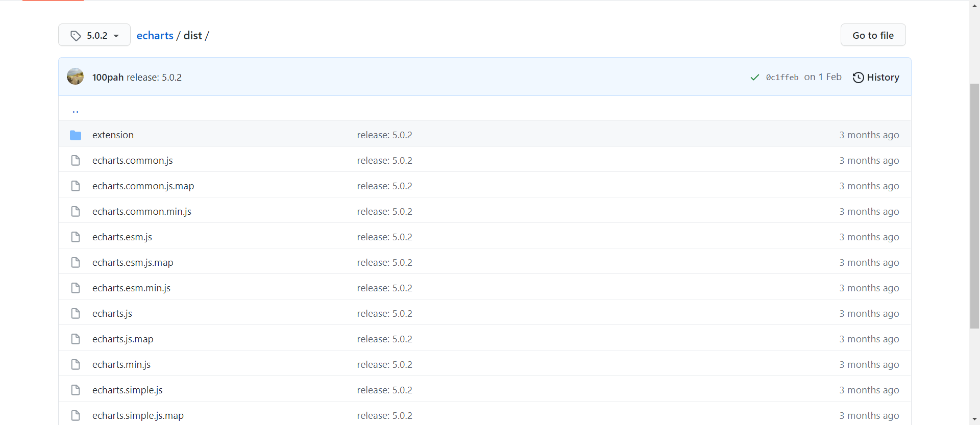Open the 100pah author link
This screenshot has height=427, width=980.
108,78
